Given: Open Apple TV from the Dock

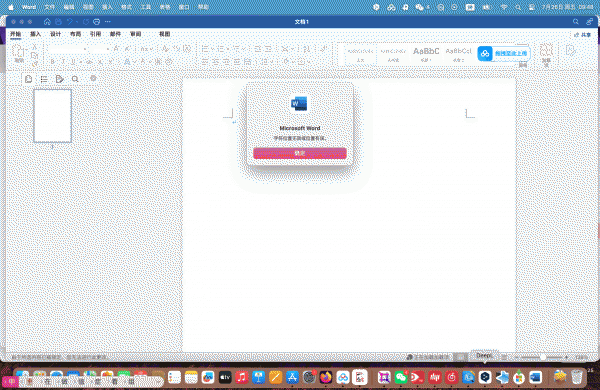Looking at the screenshot, I should 225,377.
